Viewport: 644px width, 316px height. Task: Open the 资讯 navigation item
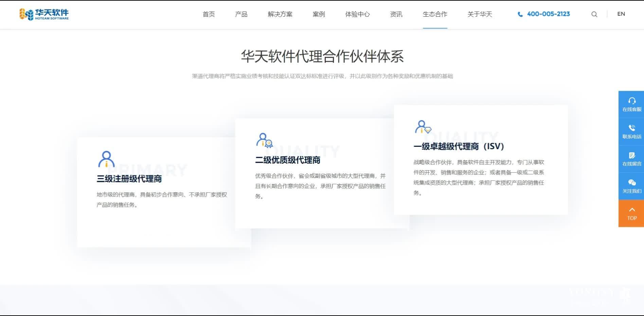tap(396, 14)
